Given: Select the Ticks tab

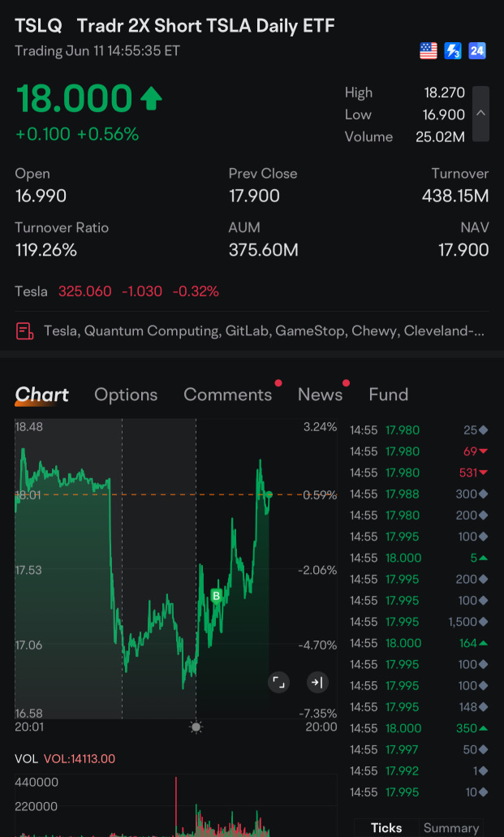Looking at the screenshot, I should pyautogui.click(x=386, y=828).
